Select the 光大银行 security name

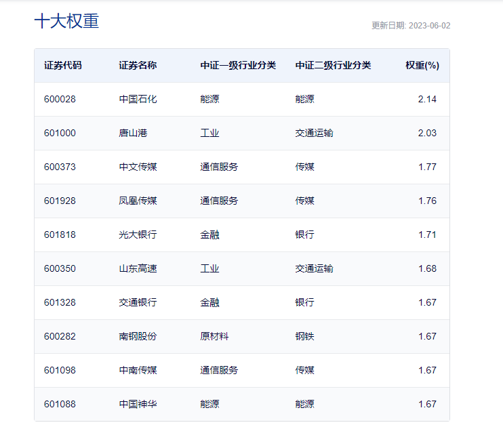[x=138, y=235]
